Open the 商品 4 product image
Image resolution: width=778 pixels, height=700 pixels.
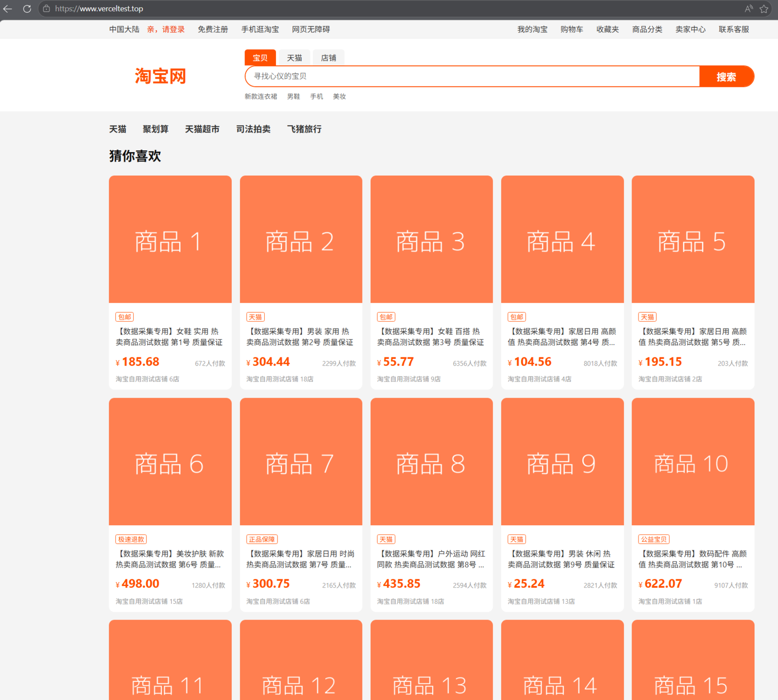click(x=562, y=239)
